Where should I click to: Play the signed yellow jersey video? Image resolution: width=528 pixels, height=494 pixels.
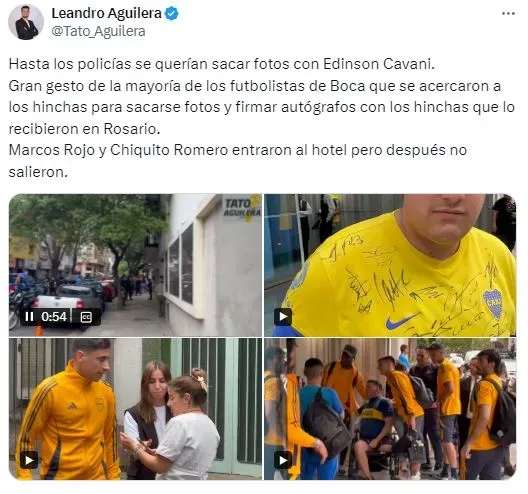(283, 317)
